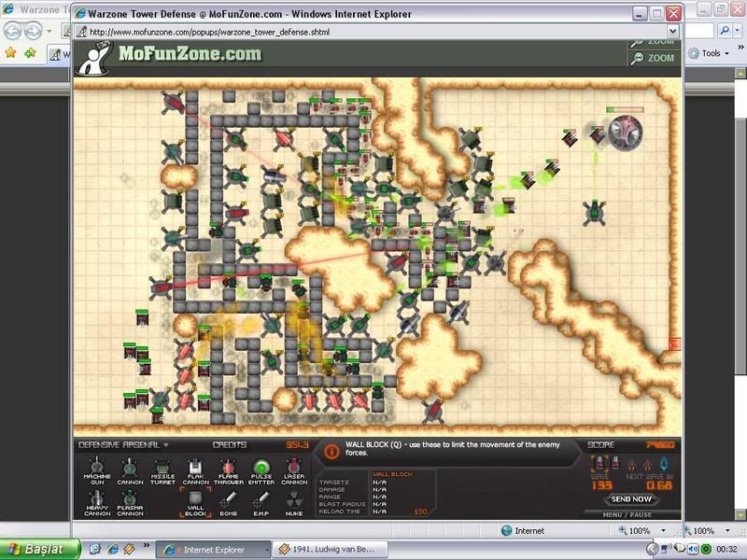Click the enemy base dome in top right
Screen dimensions: 747x560
[626, 133]
